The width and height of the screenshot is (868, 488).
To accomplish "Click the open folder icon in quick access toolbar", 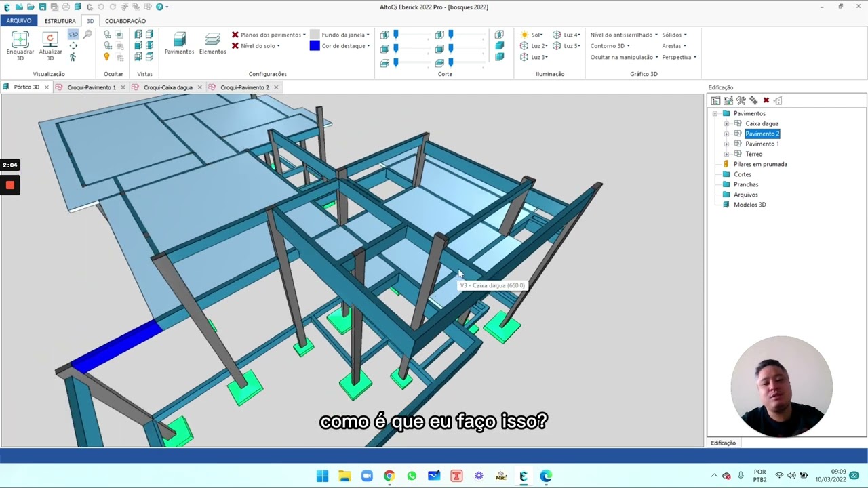I will pos(31,7).
